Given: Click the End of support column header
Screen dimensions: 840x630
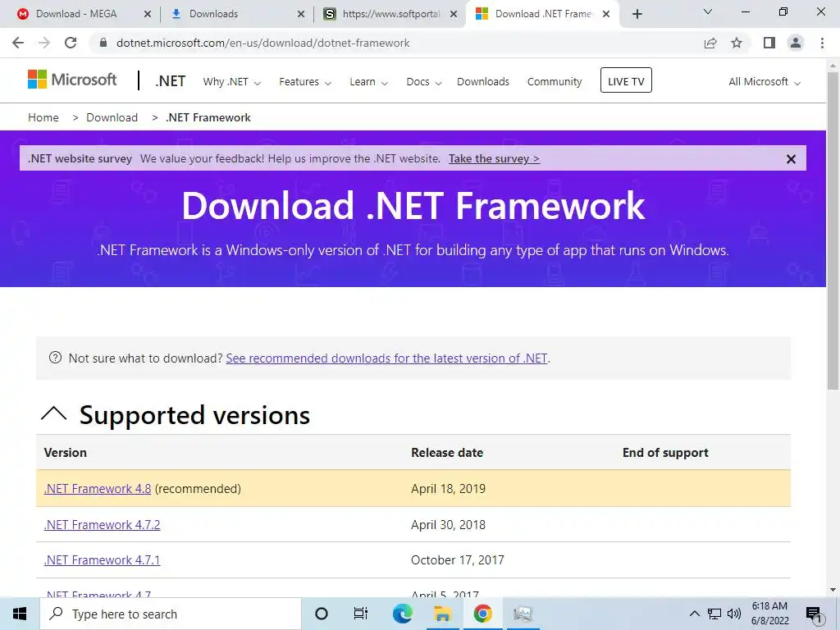Looking at the screenshot, I should point(665,453).
